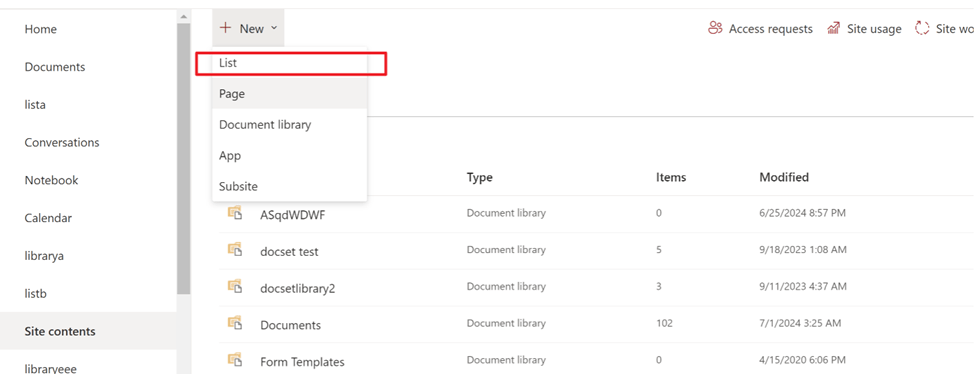Click modified date 6/25/2024 8:57 PM
The image size is (975, 374).
point(802,213)
